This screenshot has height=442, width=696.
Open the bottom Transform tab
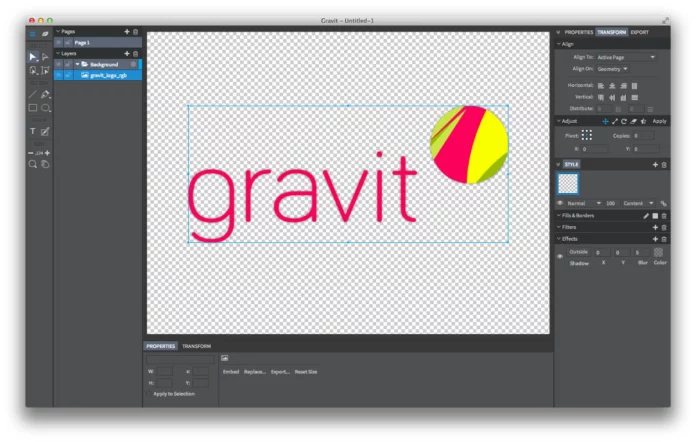197,346
